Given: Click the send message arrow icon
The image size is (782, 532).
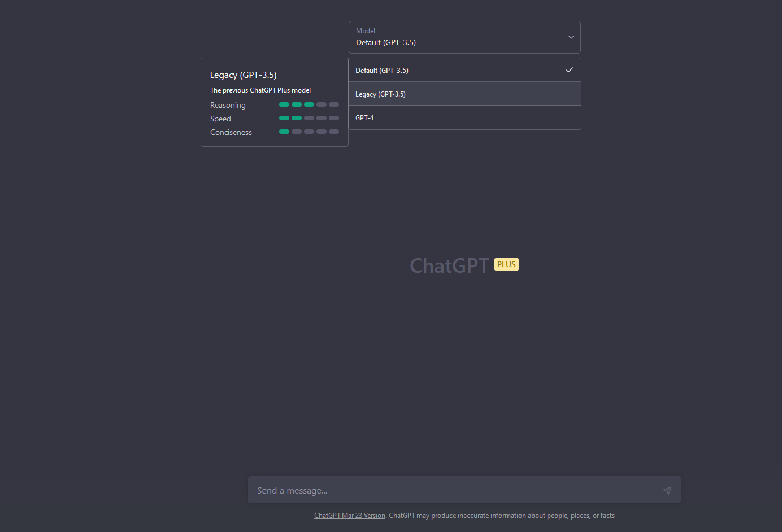Looking at the screenshot, I should pyautogui.click(x=667, y=490).
